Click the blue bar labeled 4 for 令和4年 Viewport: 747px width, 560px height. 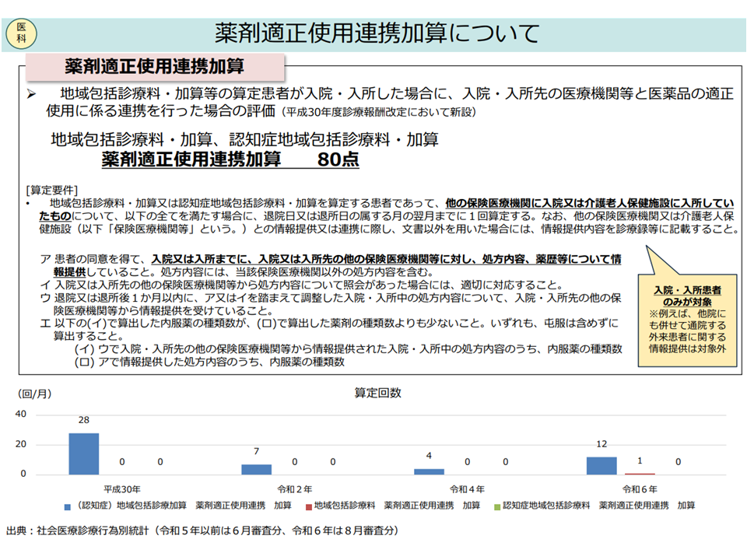pyautogui.click(x=429, y=471)
